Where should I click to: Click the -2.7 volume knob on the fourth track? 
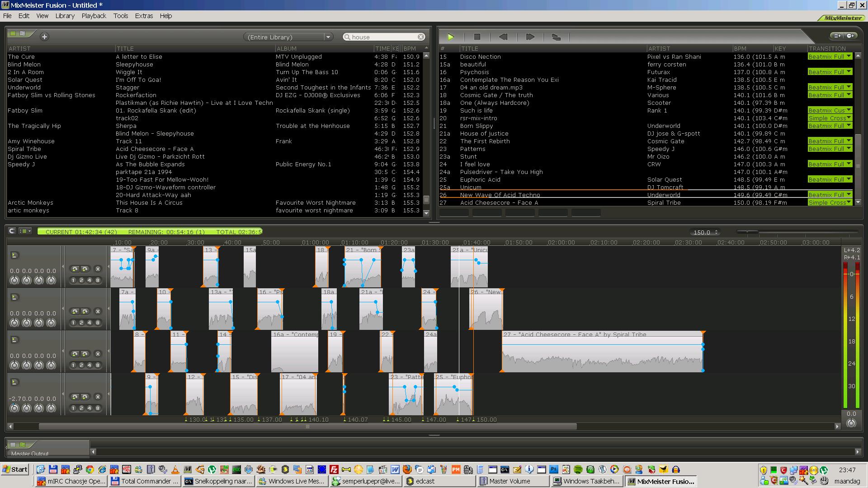pos(14,408)
